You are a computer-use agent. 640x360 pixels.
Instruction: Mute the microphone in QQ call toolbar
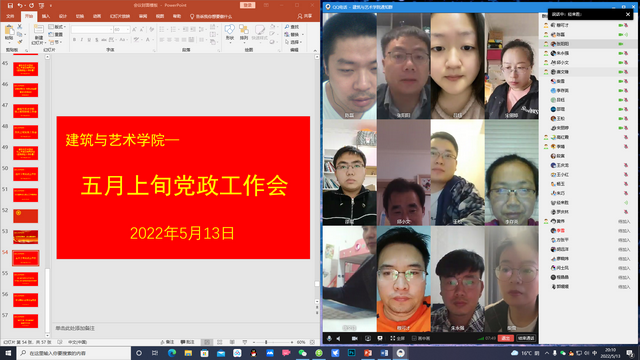(x=329, y=338)
